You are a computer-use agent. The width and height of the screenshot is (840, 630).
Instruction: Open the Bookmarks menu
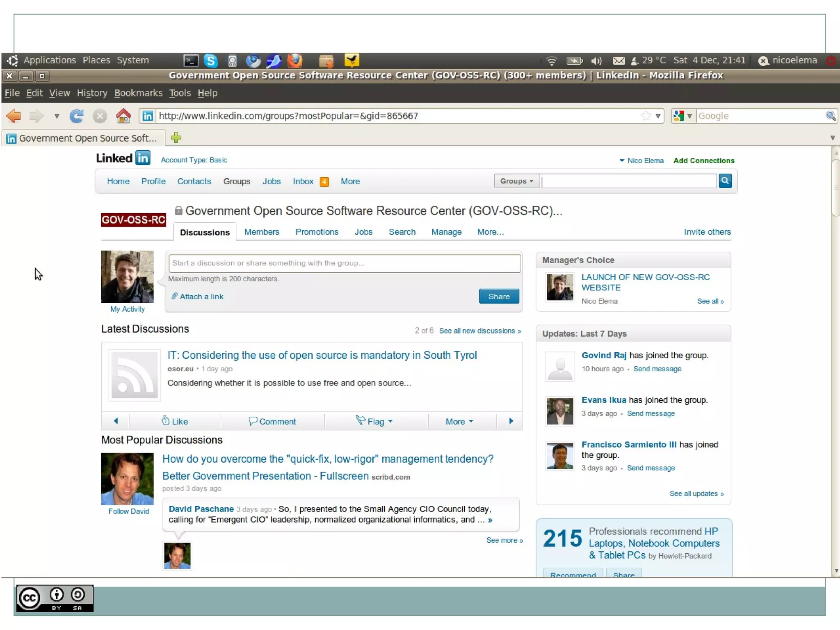pos(138,93)
